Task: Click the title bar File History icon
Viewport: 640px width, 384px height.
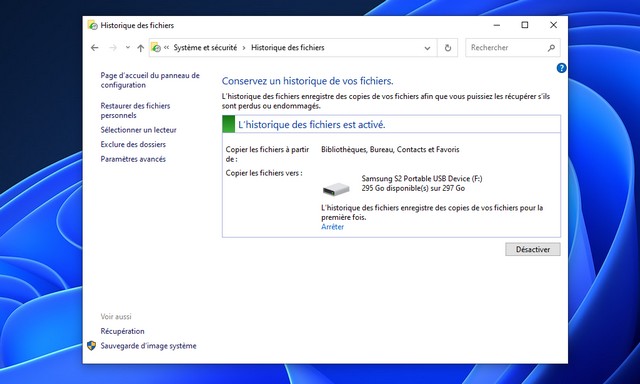Action: [x=93, y=25]
